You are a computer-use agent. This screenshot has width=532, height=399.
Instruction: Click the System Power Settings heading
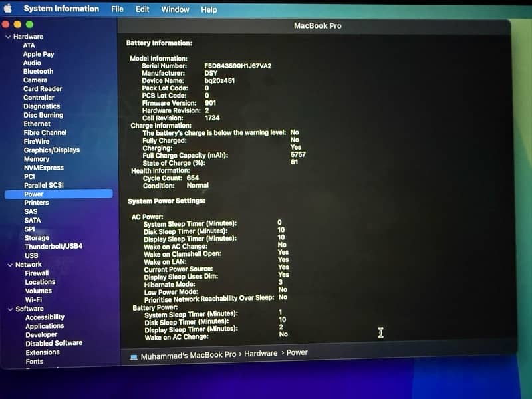[x=166, y=201]
